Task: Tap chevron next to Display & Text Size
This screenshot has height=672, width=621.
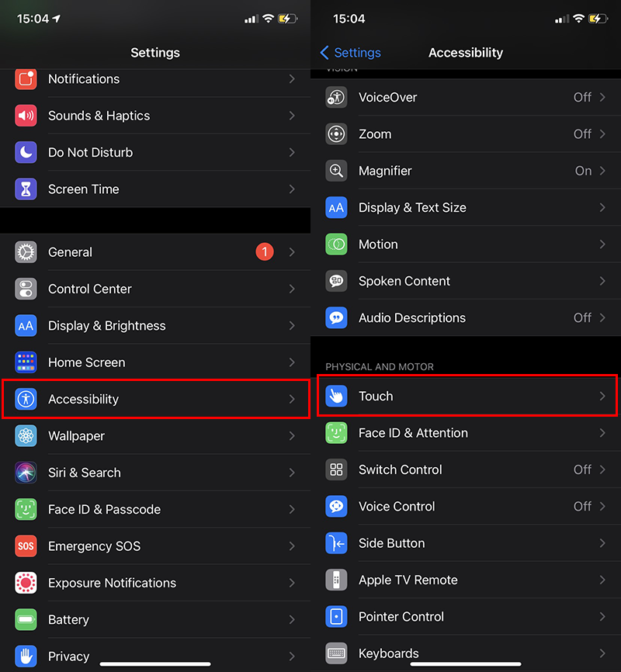Action: click(602, 207)
